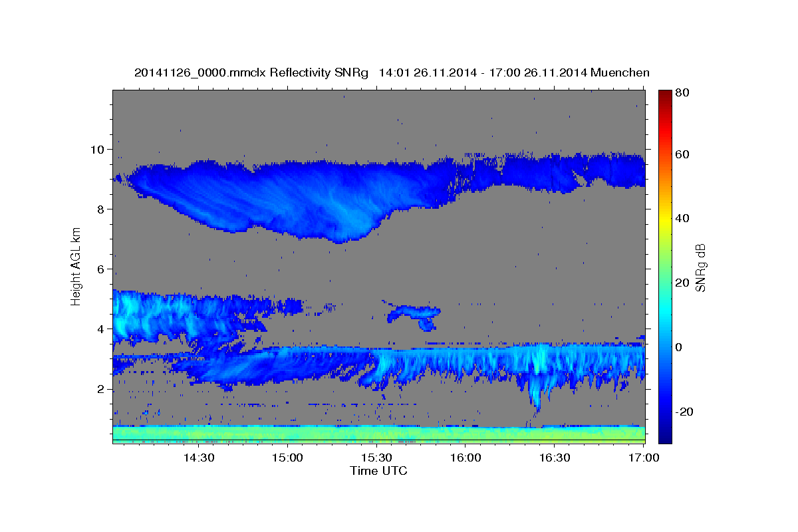This screenshot has height=532, width=798.
Task: Click the height tick label 2
Action: click(x=101, y=389)
